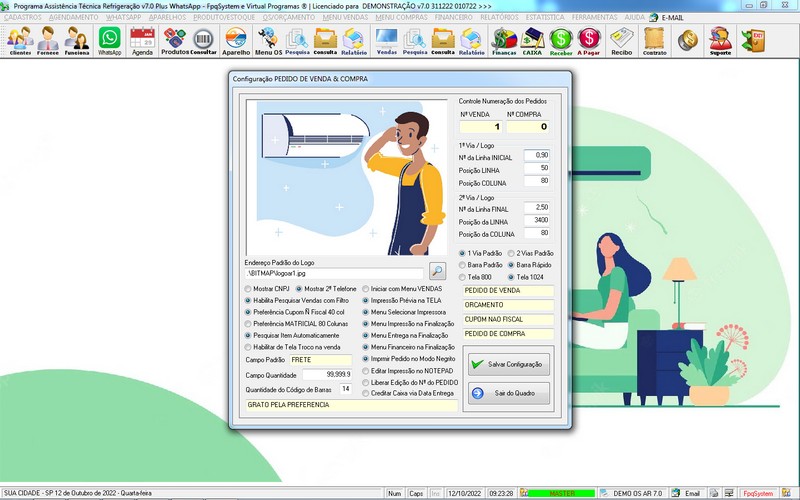Toggle Liberar Edição do Nº do PEDIDO
Screen dimensions: 800x500
[410, 382]
